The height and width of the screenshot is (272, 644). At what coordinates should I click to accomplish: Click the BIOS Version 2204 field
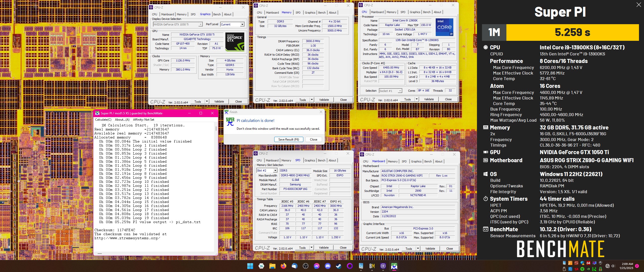point(418,212)
